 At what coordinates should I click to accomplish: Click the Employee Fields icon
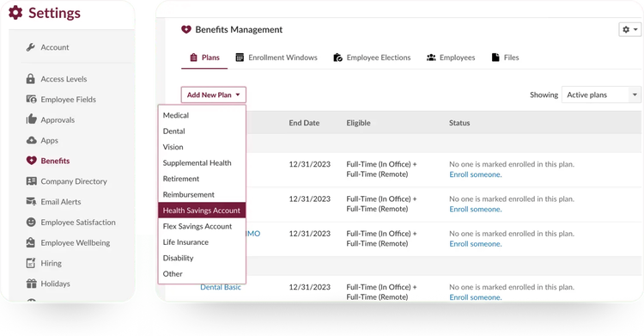click(31, 99)
